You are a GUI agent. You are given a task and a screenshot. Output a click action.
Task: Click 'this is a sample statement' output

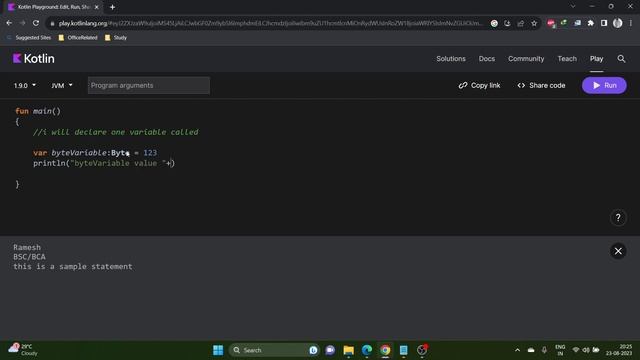(x=73, y=267)
